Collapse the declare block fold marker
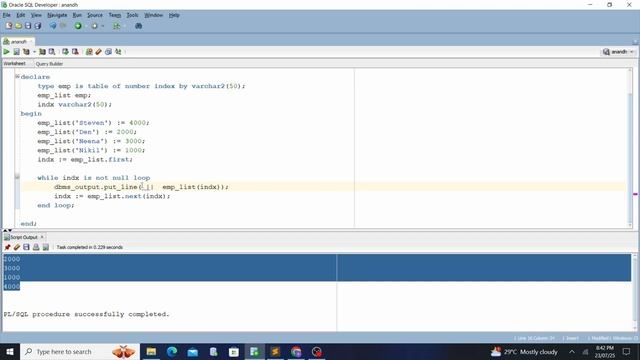This screenshot has width=640, height=360. coord(17,76)
